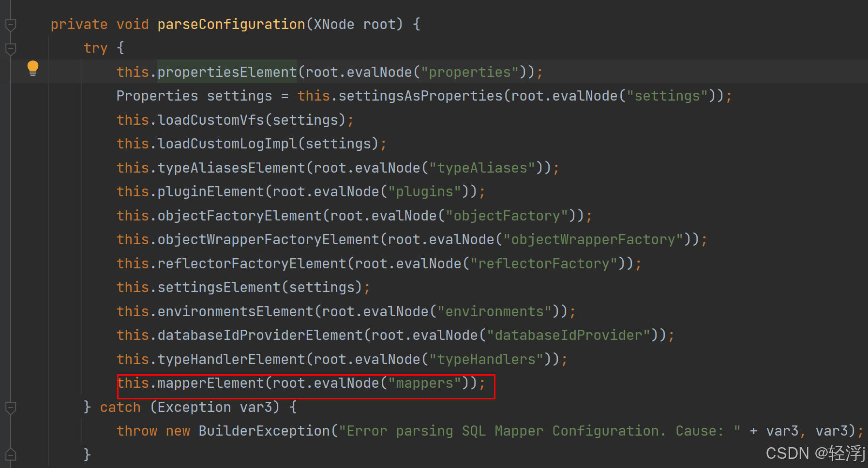This screenshot has width=868, height=468.
Task: Click the typeHandlerElement call
Action: 231,359
